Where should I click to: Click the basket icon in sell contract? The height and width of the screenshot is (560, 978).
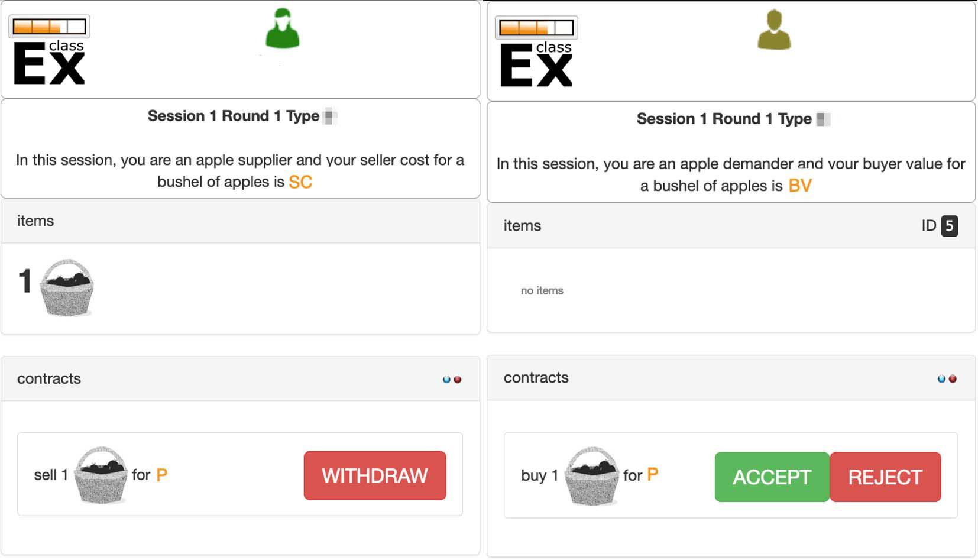[x=101, y=475]
